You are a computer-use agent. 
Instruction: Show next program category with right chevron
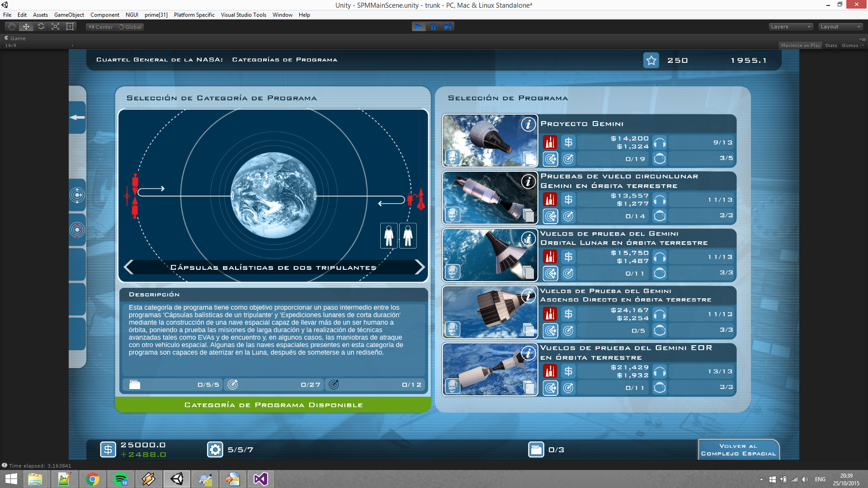pyautogui.click(x=420, y=267)
